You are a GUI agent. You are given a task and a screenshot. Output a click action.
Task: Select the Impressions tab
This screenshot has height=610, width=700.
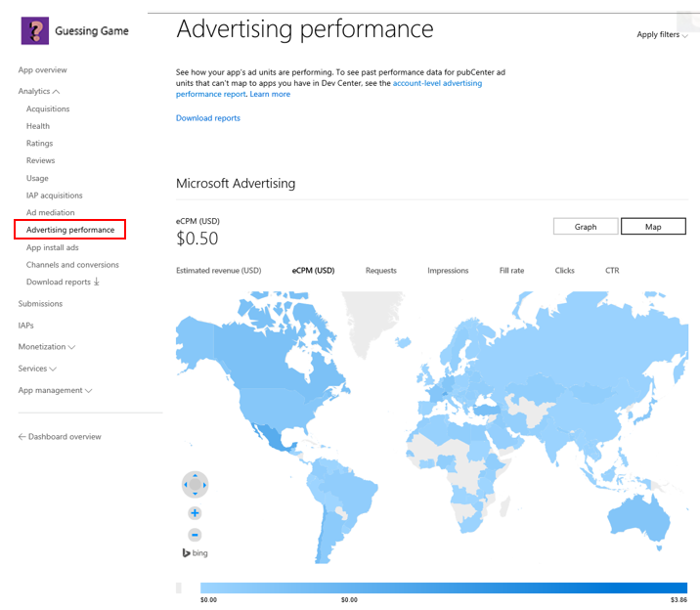click(448, 271)
